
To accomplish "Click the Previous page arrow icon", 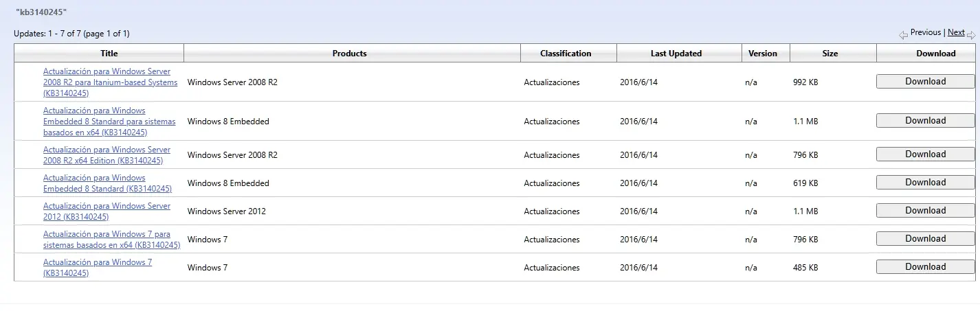I will click(904, 35).
